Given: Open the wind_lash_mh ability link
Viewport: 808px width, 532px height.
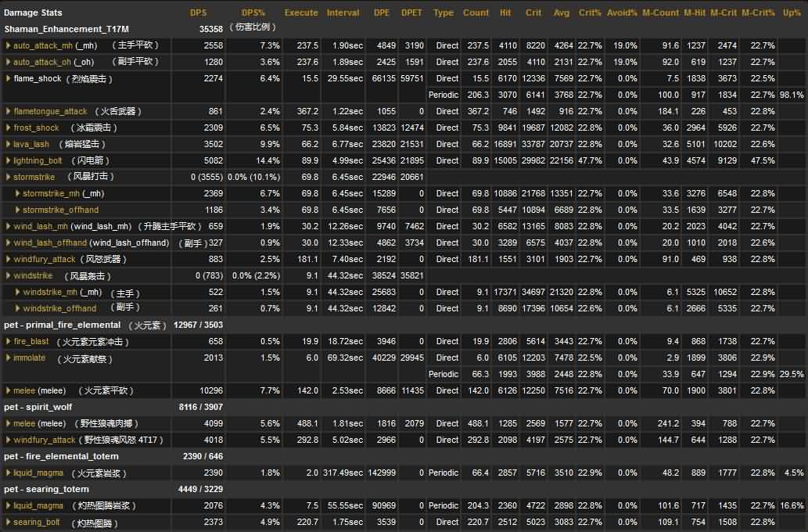Looking at the screenshot, I should [x=40, y=226].
